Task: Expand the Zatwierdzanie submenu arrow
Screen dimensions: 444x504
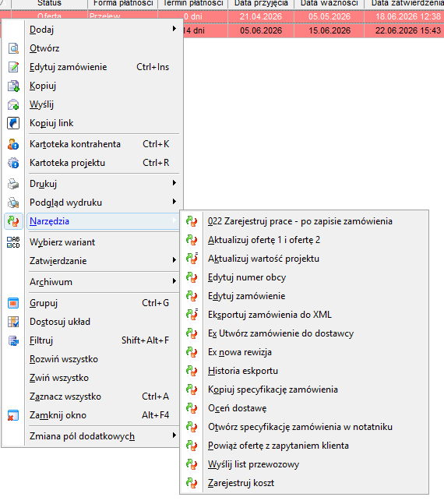Action: [174, 260]
